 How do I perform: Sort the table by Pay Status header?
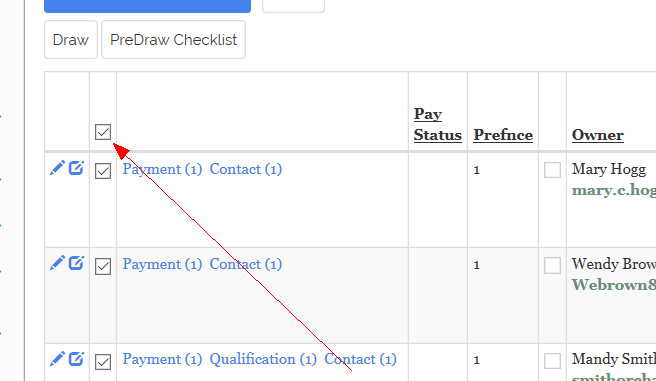tap(438, 124)
